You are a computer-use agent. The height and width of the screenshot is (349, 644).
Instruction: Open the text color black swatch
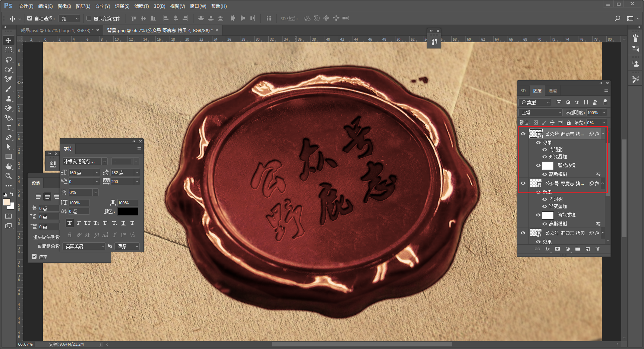pyautogui.click(x=128, y=211)
